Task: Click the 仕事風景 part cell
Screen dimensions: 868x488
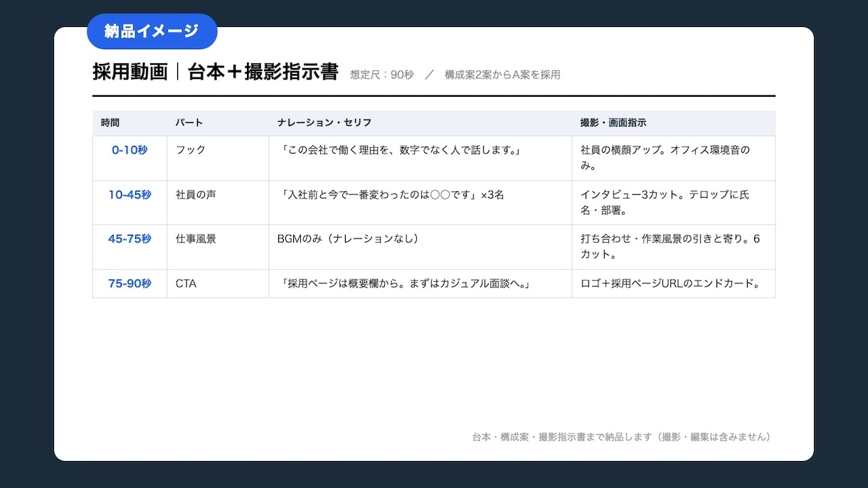Action: point(218,247)
